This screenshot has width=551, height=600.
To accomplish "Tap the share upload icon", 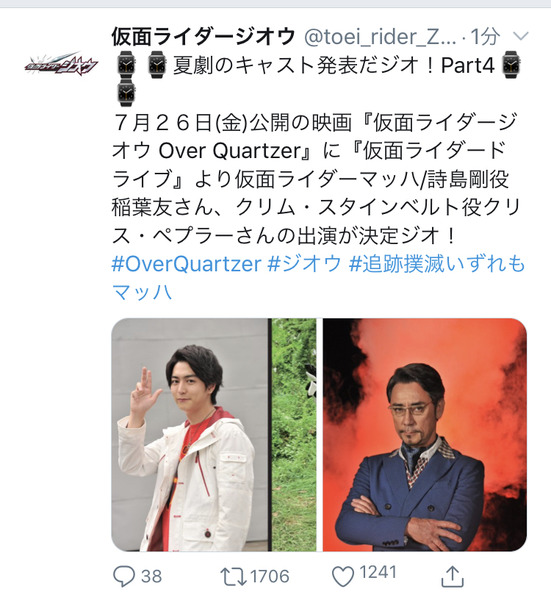I will [452, 576].
